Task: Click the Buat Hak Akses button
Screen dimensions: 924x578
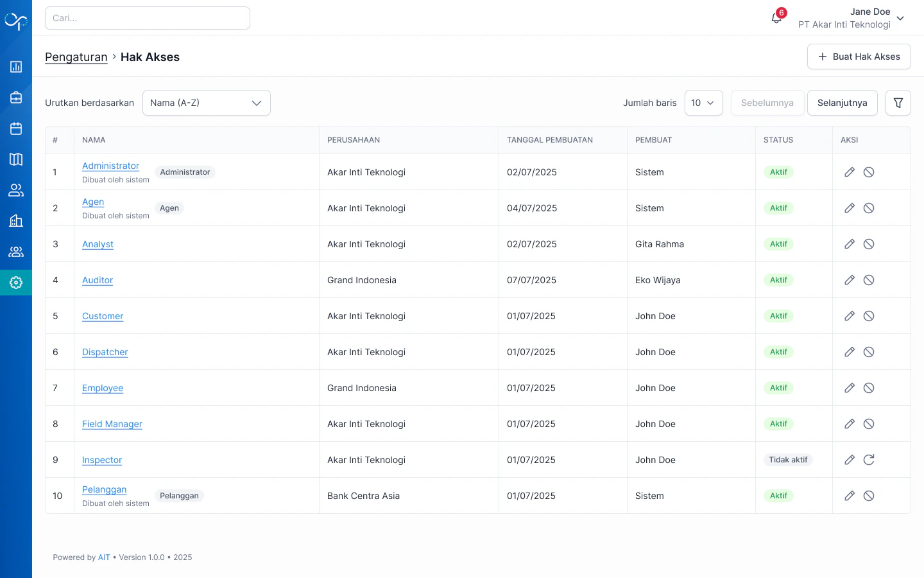Action: coord(859,57)
